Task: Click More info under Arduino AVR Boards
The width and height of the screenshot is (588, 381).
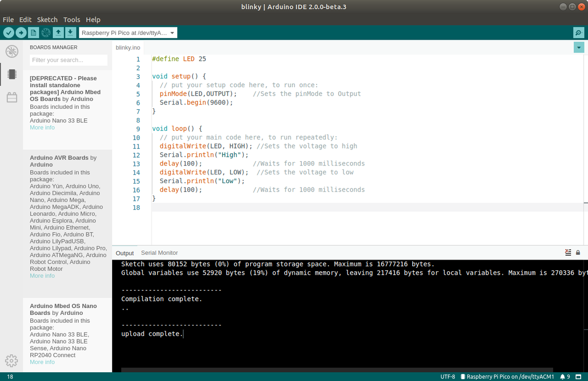Action: click(42, 275)
